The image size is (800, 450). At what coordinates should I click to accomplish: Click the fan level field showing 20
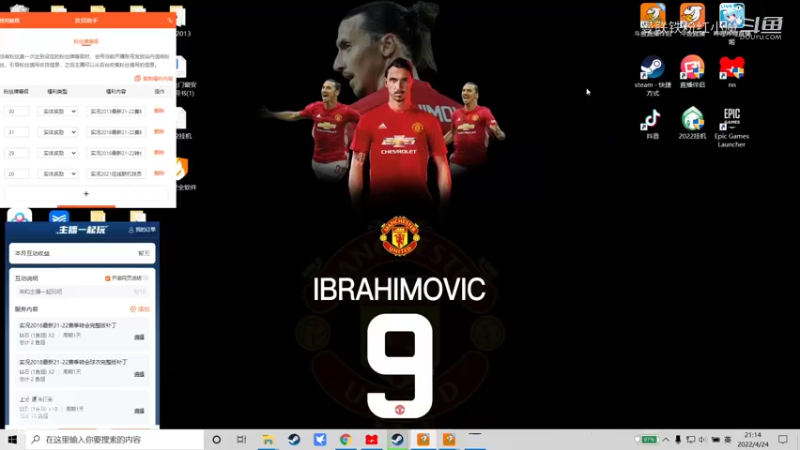click(x=16, y=174)
